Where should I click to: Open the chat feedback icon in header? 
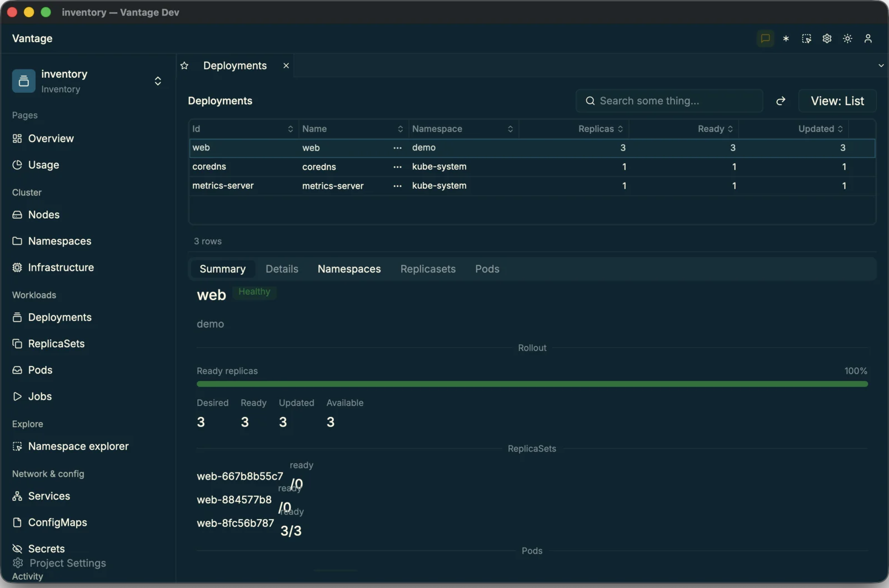click(x=765, y=38)
